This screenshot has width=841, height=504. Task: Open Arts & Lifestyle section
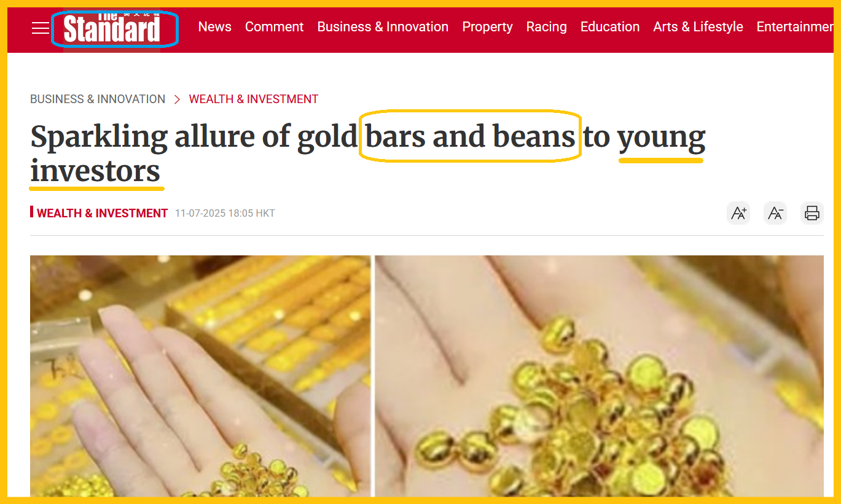[698, 27]
